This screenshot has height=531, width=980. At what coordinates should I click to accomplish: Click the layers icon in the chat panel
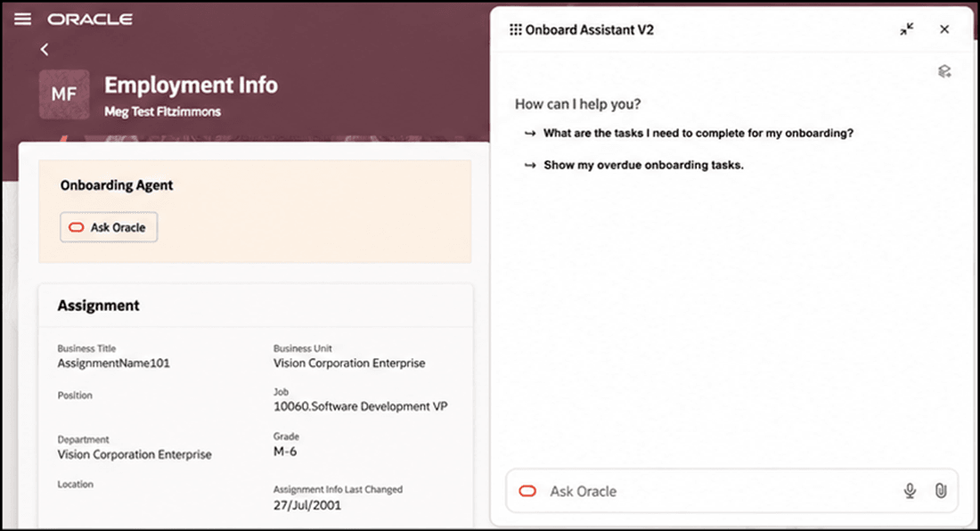click(944, 71)
